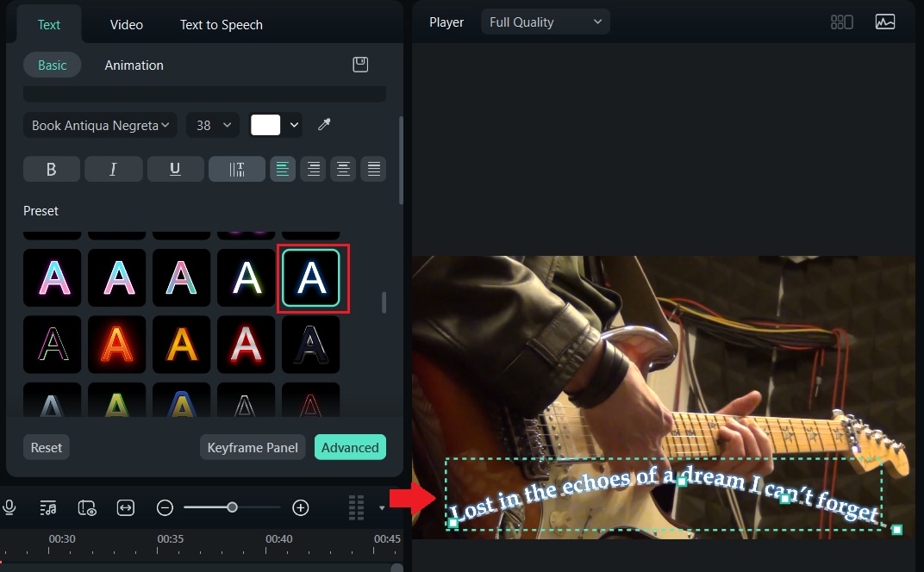Click the 00:40 timeline ruler mark

tap(278, 538)
